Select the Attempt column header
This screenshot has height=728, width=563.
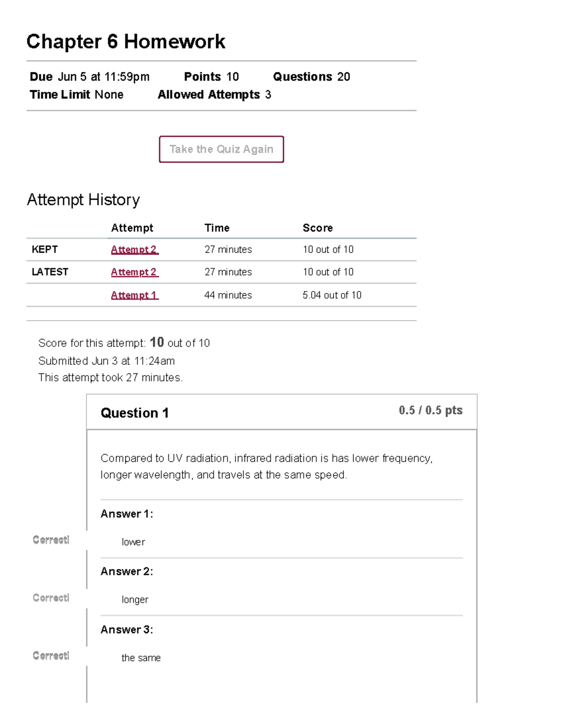click(131, 228)
